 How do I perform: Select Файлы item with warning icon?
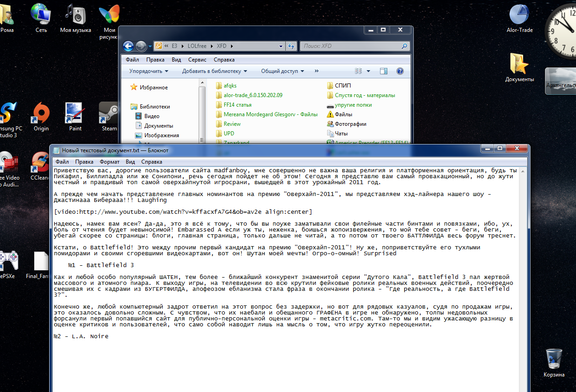click(339, 114)
